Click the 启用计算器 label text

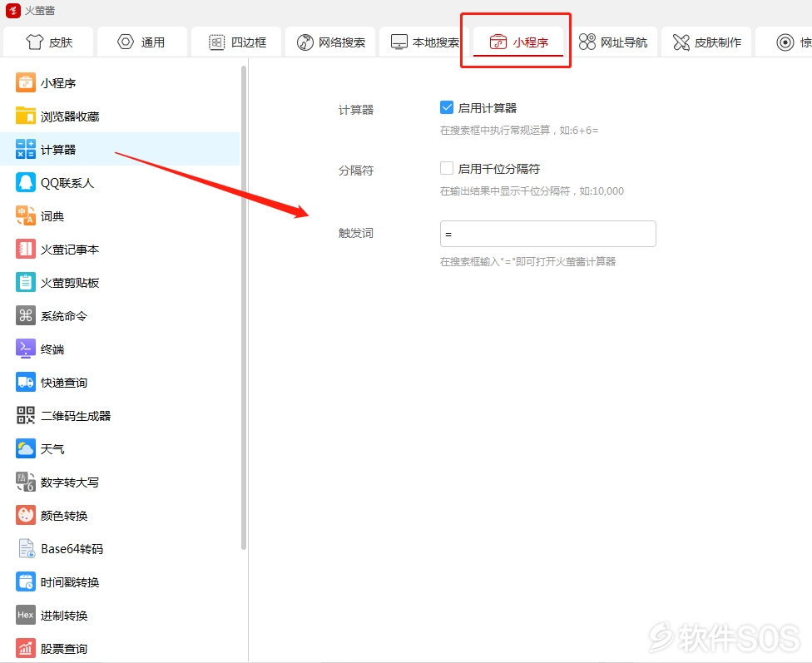[x=488, y=108]
